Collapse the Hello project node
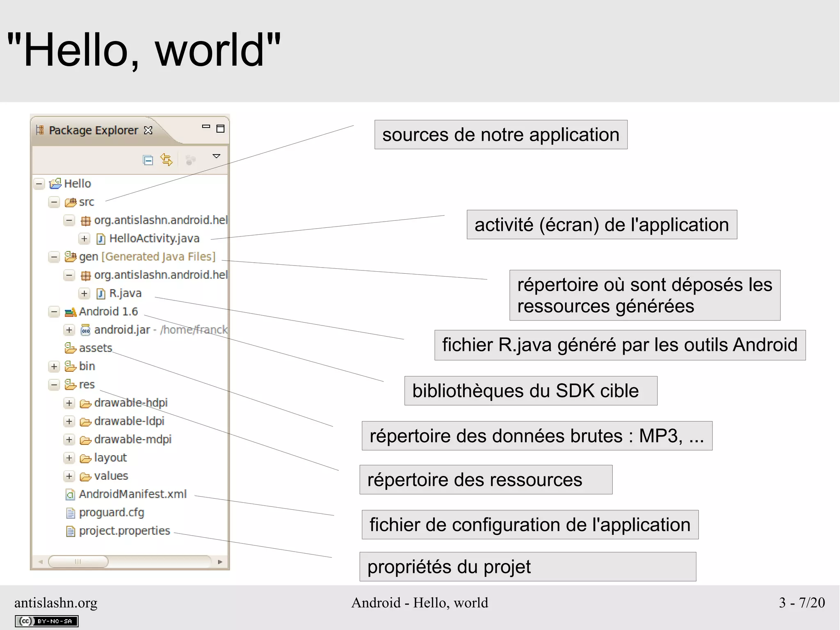This screenshot has height=630, width=840. coord(39,183)
